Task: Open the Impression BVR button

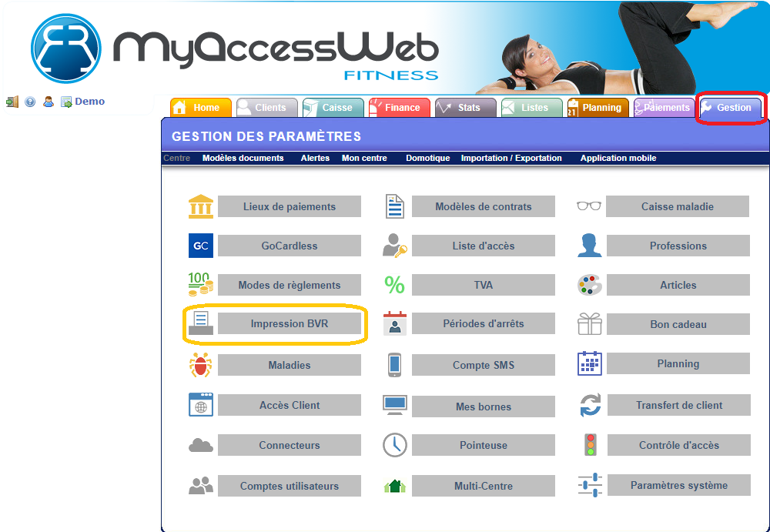Action: (x=290, y=323)
